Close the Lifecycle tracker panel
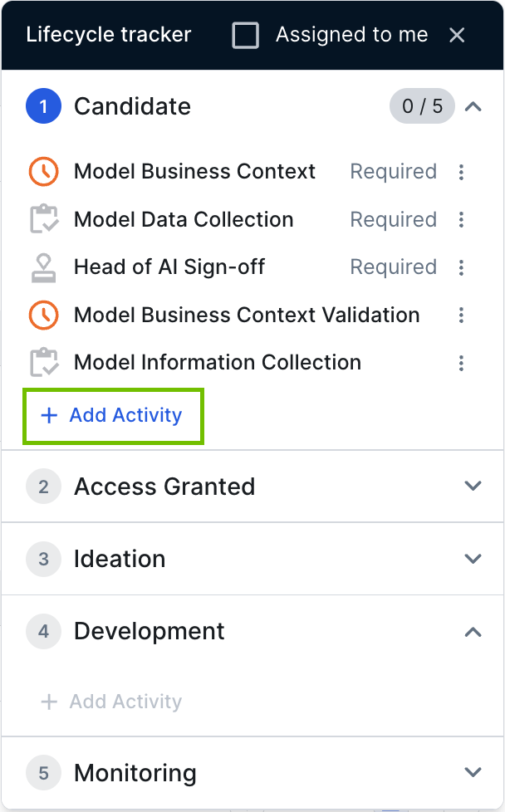Viewport: 505px width, 812px height. coord(457,35)
